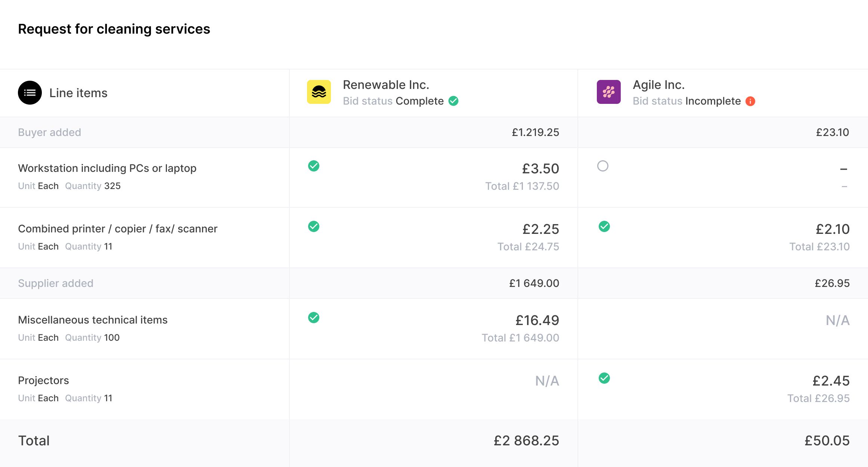This screenshot has width=868, height=467.
Task: Click the Projectors line item name
Action: (43, 380)
